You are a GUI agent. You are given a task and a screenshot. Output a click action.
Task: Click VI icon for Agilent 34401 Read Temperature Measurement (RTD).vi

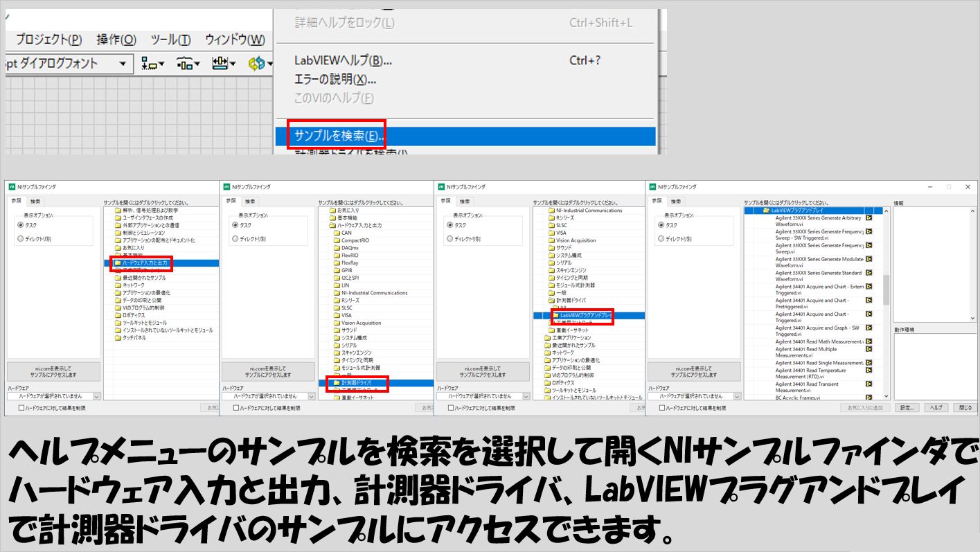868,370
